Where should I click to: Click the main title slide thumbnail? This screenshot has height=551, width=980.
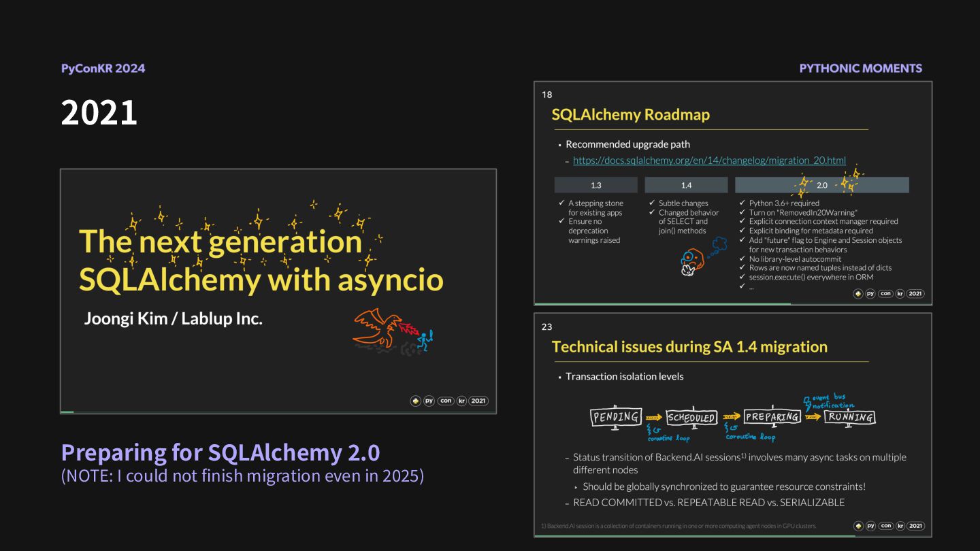point(278,291)
